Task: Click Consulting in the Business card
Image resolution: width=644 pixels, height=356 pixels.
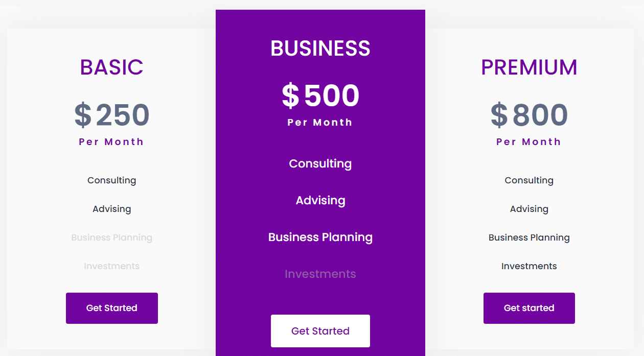Action: click(x=320, y=163)
